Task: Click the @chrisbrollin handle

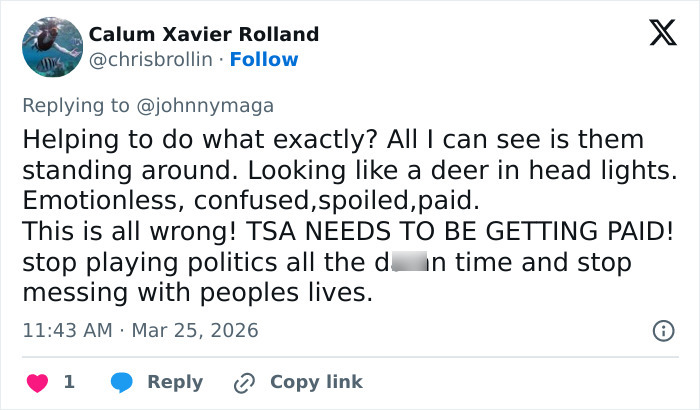Action: tap(151, 59)
